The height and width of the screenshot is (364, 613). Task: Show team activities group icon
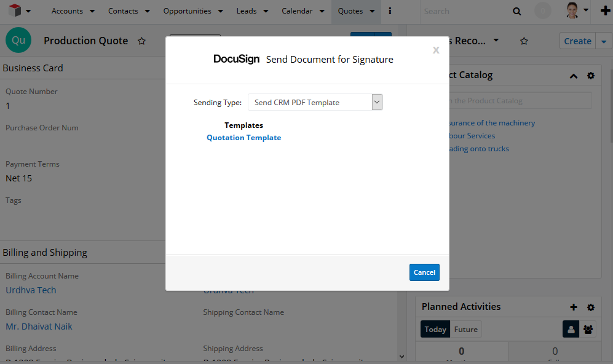pos(588,329)
